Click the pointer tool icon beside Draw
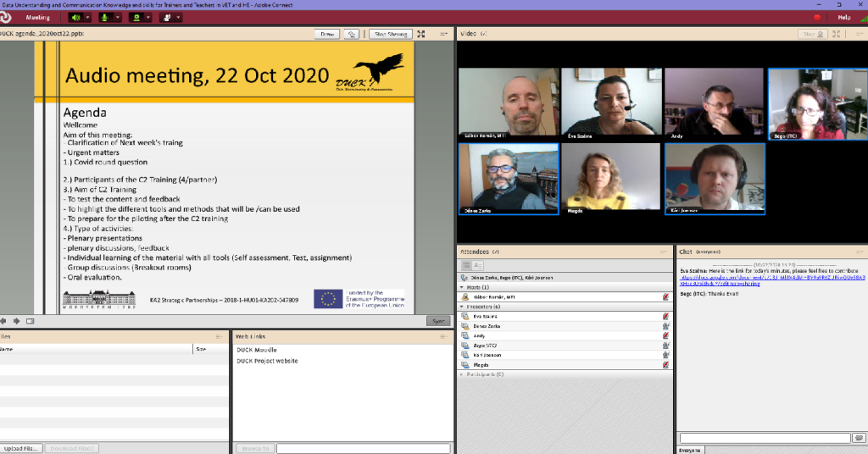Viewport: 868px width, 454px height. [353, 34]
